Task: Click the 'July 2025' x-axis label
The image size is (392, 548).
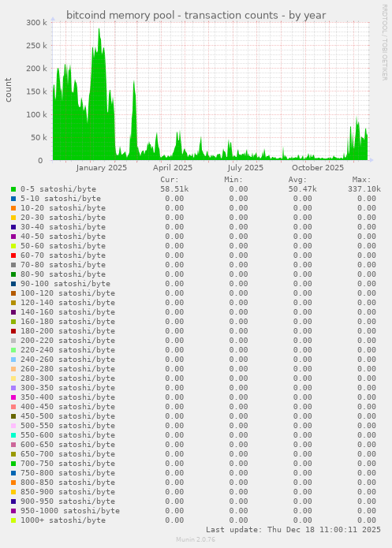Action: pos(245,168)
